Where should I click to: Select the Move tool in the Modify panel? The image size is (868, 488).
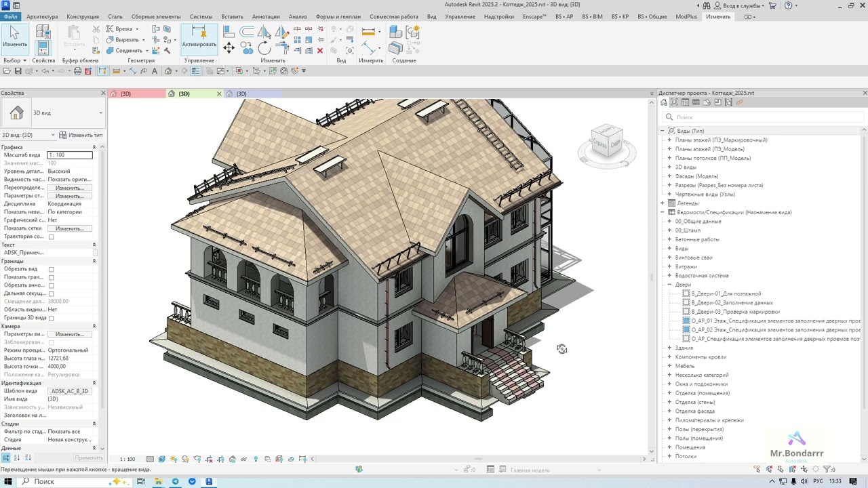(x=229, y=47)
